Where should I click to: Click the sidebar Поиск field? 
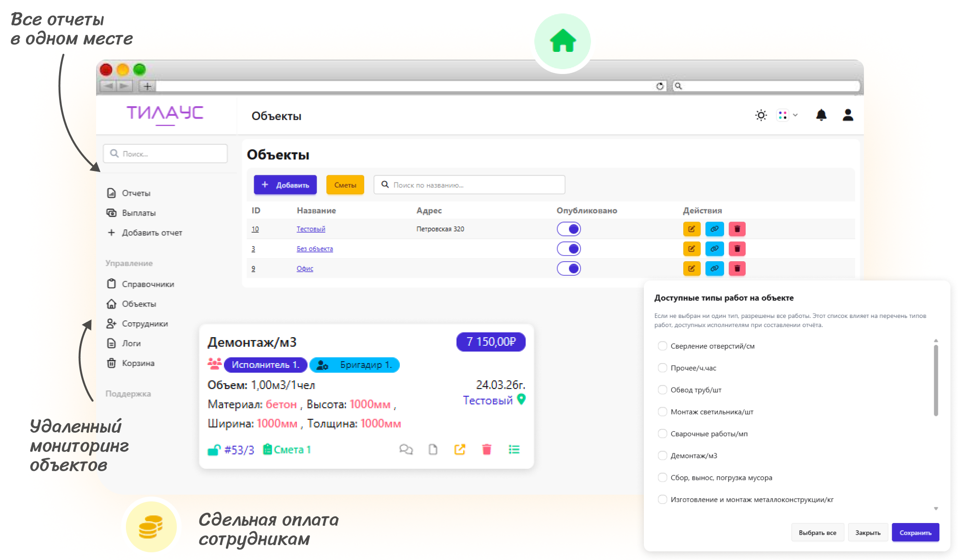(165, 154)
